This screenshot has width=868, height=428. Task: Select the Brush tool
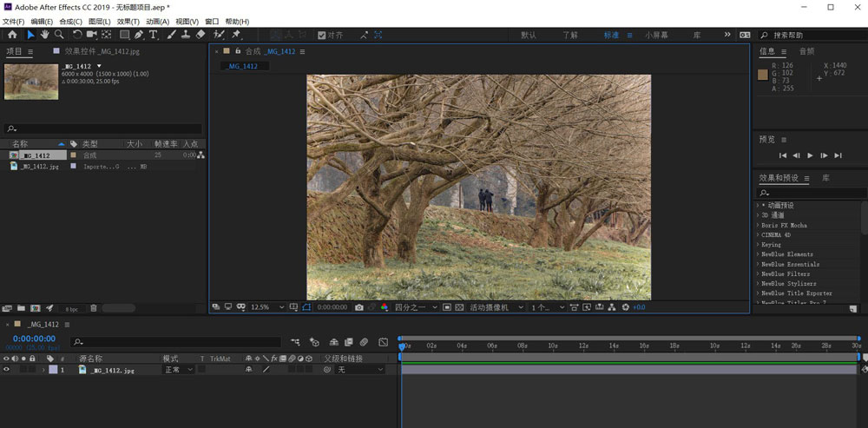pos(172,35)
